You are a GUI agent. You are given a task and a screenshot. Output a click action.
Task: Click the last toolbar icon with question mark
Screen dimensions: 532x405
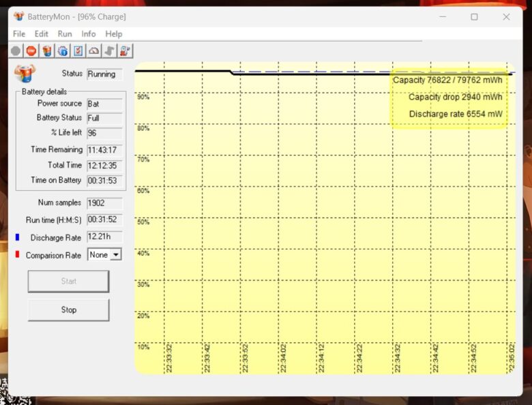pos(125,50)
